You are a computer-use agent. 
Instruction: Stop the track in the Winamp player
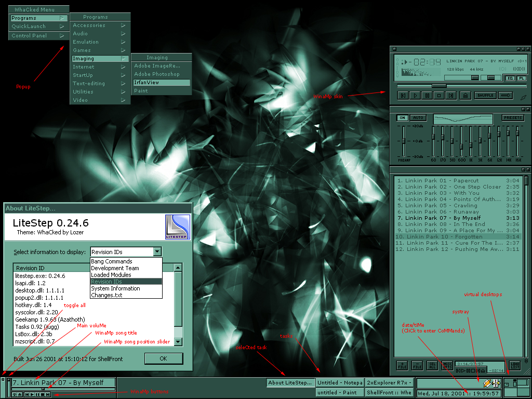439,96
